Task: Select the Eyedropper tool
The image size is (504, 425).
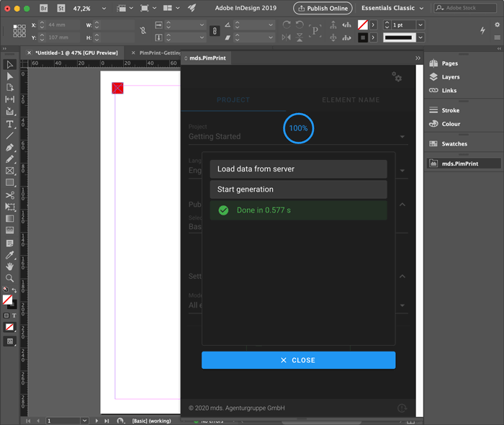Action: (9, 255)
